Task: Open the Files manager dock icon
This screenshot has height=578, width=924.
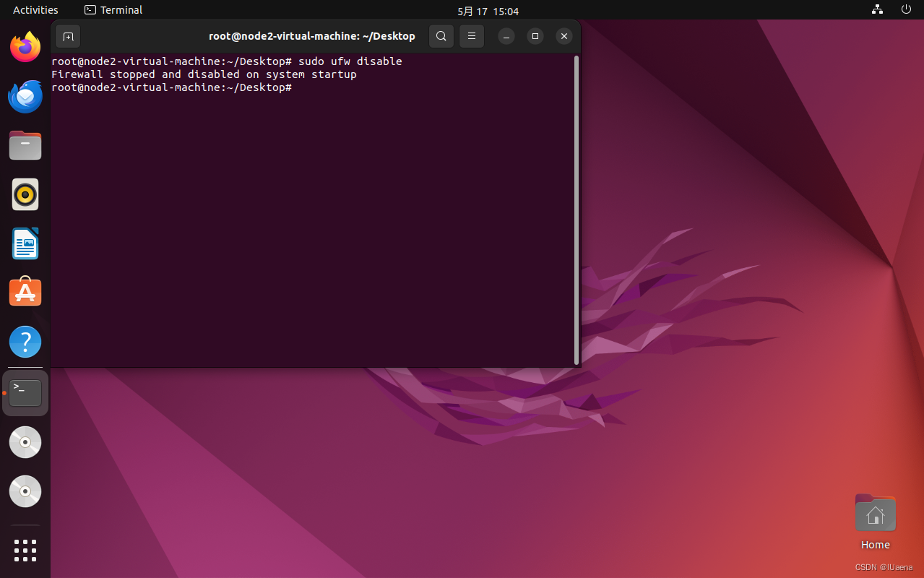Action: tap(25, 145)
